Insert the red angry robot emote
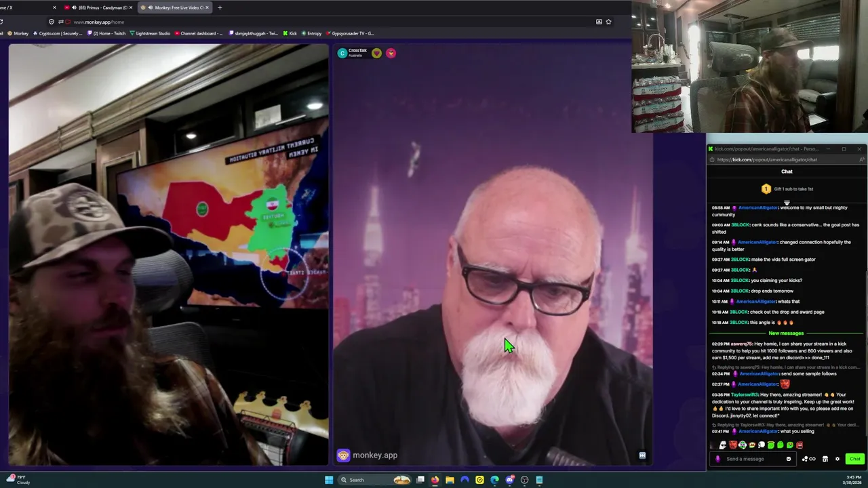This screenshot has height=488, width=868. coord(800,445)
